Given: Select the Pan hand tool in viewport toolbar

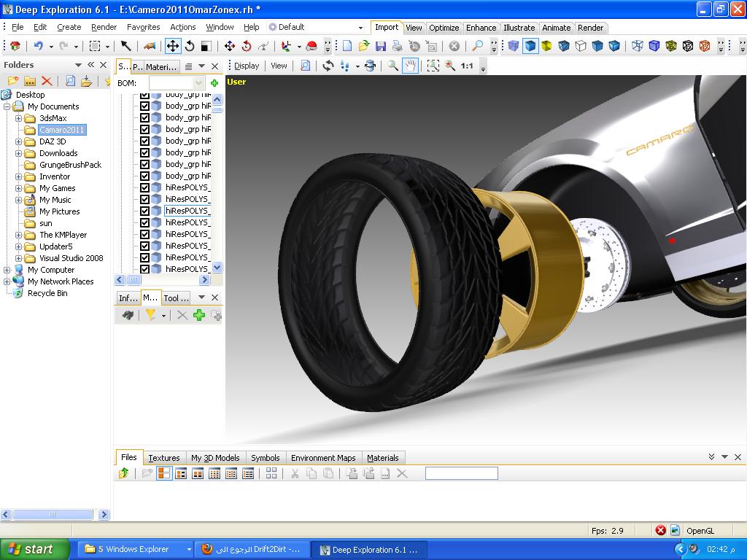Looking at the screenshot, I should (410, 66).
